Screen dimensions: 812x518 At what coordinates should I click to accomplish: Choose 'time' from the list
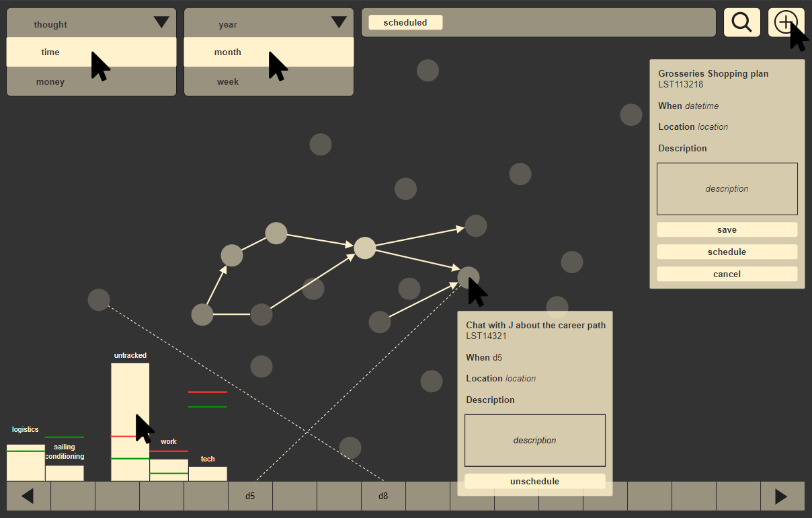(50, 52)
